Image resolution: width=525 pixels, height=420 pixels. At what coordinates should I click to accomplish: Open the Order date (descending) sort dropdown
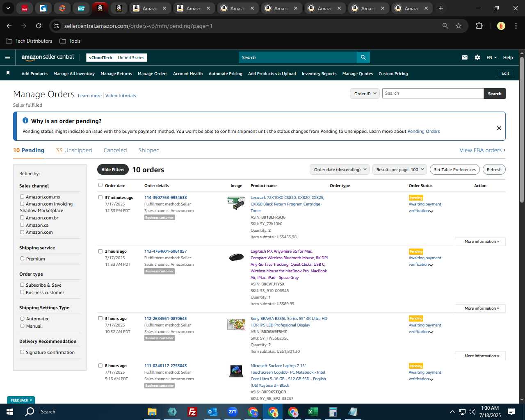click(340, 169)
